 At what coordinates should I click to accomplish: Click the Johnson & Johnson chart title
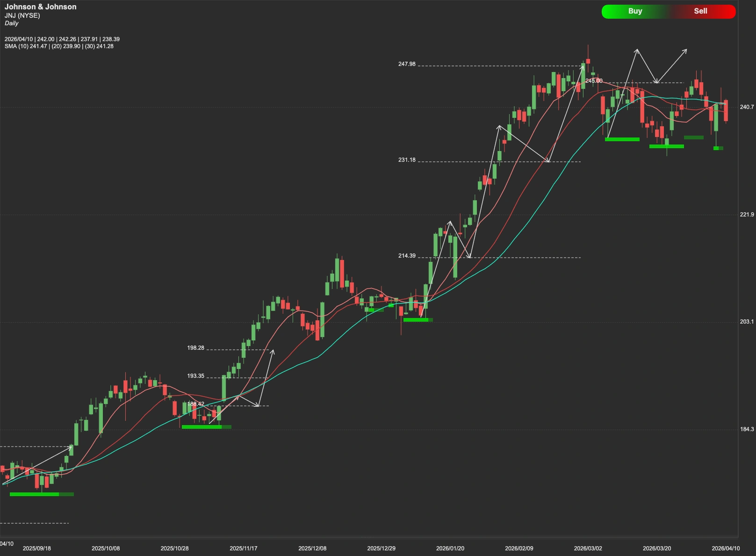(40, 7)
